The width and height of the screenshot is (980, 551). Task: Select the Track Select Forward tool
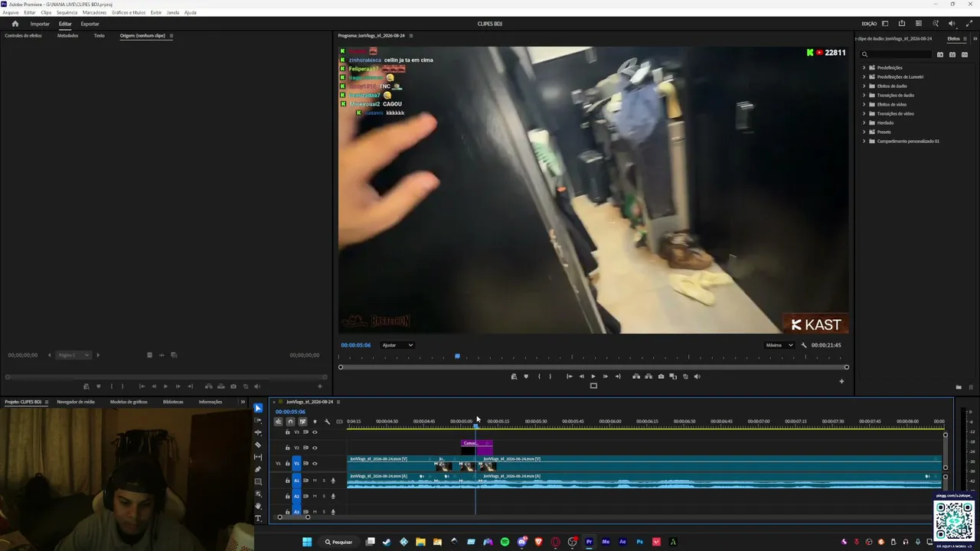tap(258, 420)
